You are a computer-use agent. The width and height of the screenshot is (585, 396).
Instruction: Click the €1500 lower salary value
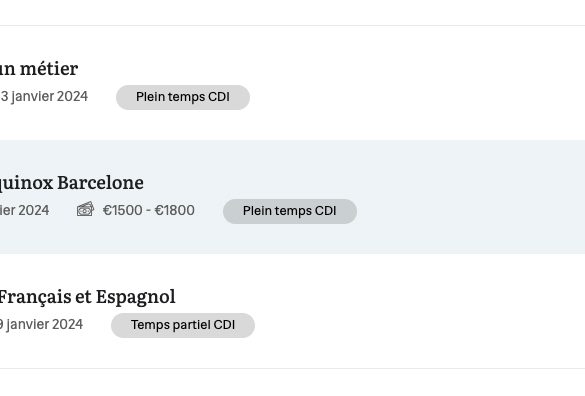(123, 211)
